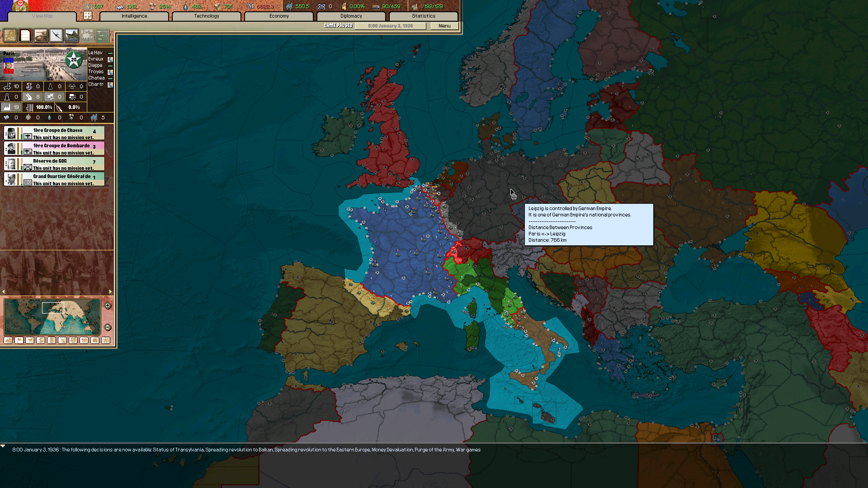Go to the Economy tab
The width and height of the screenshot is (868, 488).
coord(279,16)
